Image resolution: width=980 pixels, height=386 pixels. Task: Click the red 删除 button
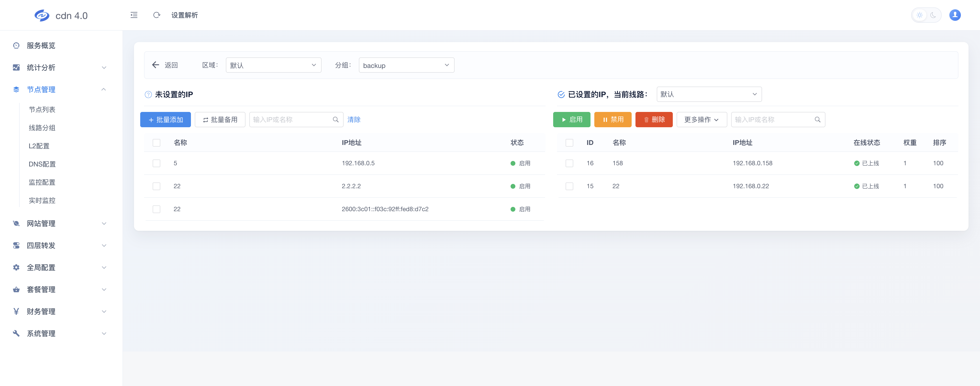point(654,120)
